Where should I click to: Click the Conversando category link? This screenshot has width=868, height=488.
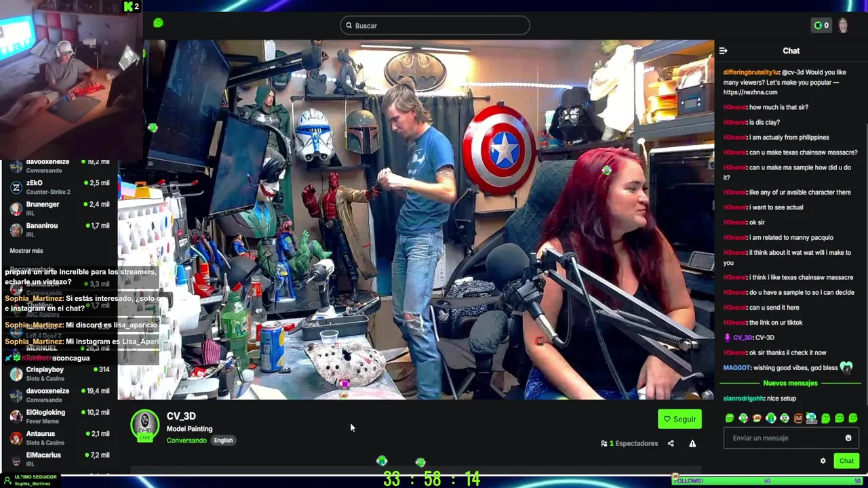pyautogui.click(x=186, y=441)
